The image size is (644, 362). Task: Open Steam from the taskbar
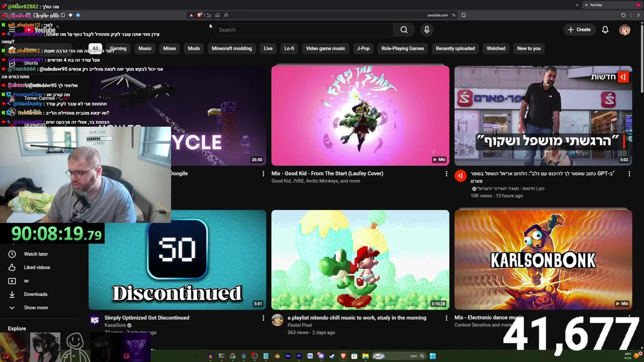(x=332, y=356)
